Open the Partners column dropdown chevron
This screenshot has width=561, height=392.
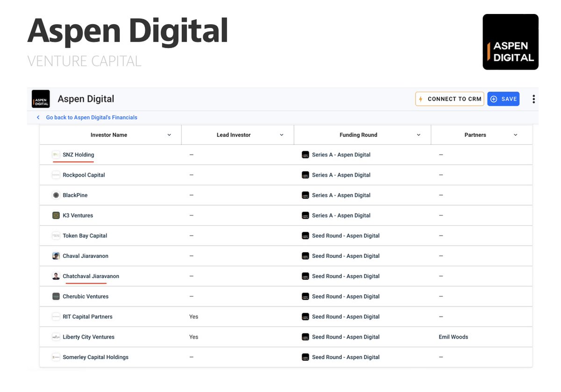point(516,135)
